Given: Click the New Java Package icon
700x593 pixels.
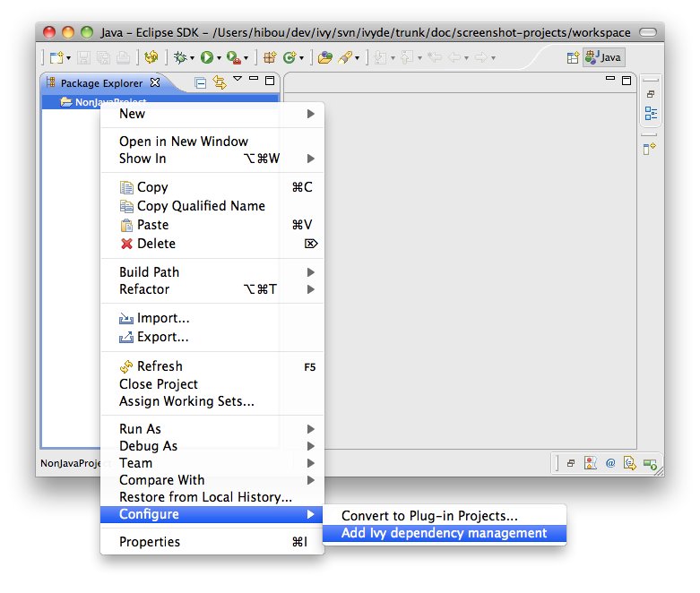Looking at the screenshot, I should point(269,57).
